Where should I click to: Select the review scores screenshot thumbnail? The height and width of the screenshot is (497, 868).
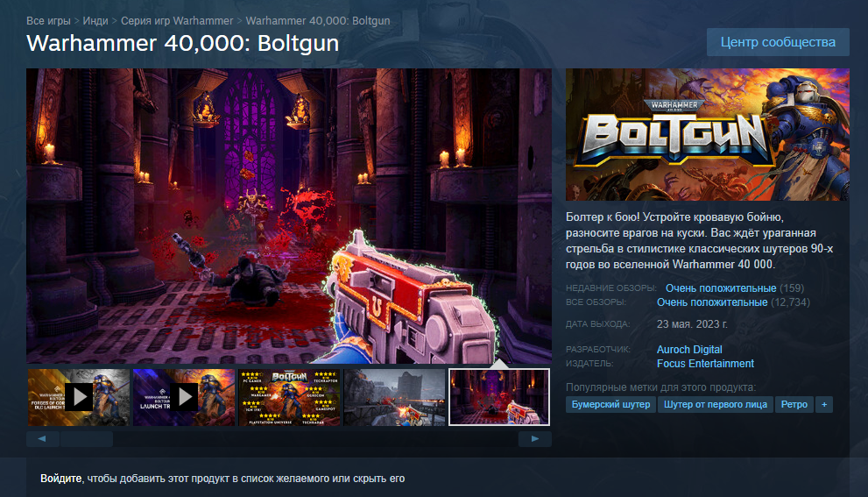[x=289, y=397]
